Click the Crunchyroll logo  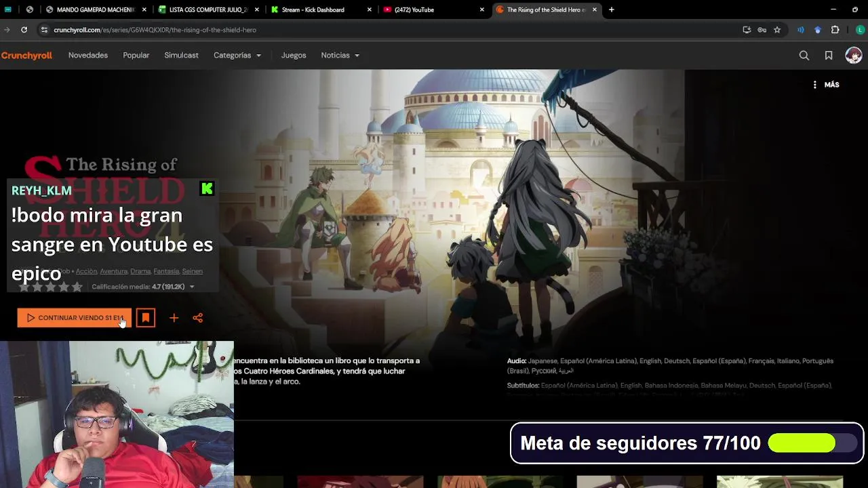(26, 56)
